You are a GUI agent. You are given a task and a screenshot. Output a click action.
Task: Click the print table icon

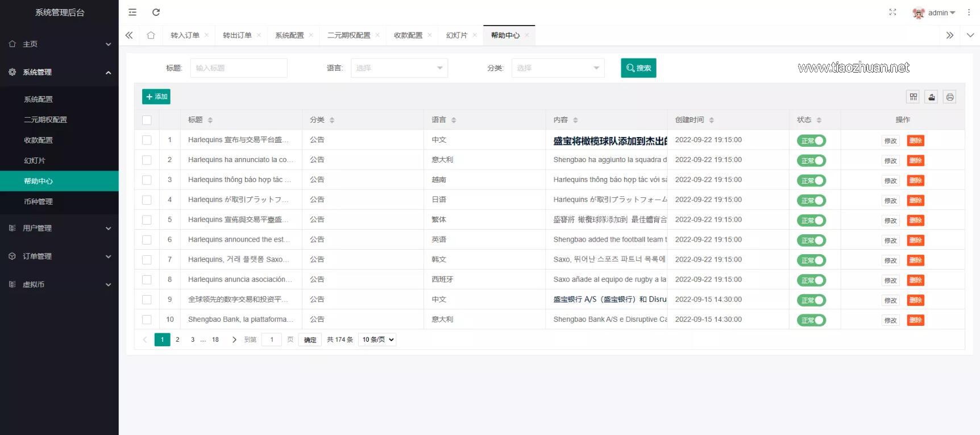(x=949, y=97)
